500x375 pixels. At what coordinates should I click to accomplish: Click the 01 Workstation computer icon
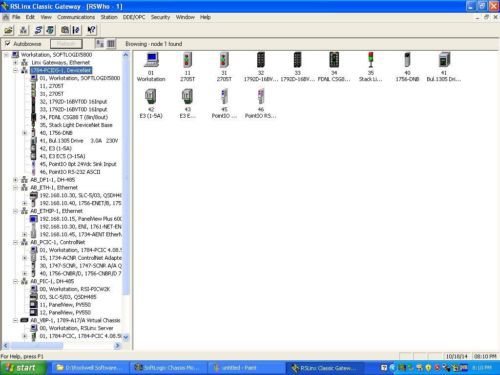[151, 60]
